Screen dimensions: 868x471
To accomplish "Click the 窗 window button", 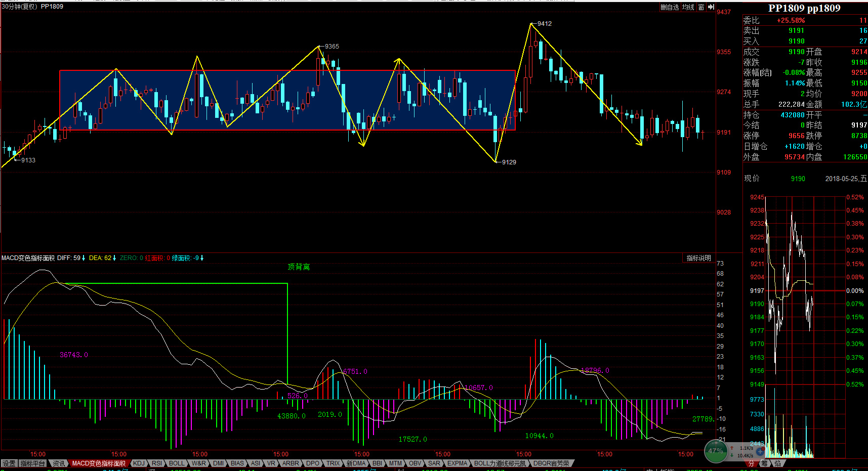I will point(701,7).
